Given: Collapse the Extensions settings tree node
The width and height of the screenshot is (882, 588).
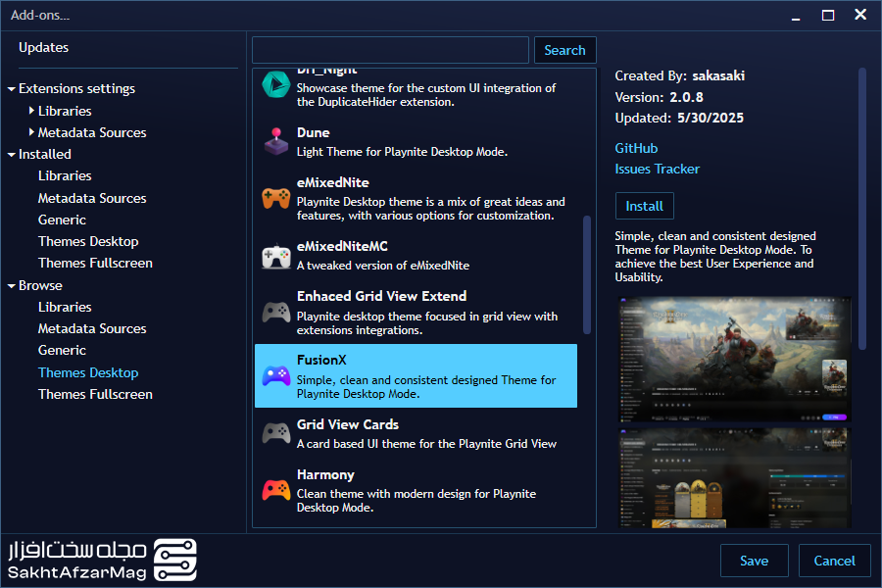Looking at the screenshot, I should pos(11,89).
